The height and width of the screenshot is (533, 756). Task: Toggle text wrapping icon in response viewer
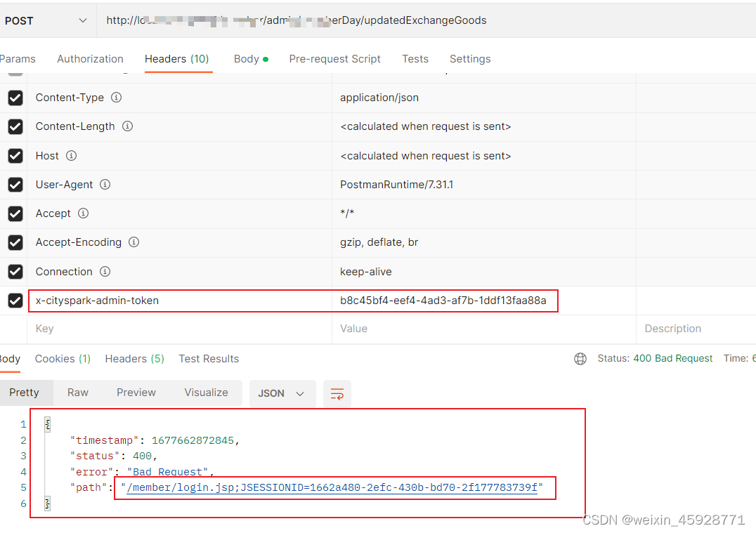(x=337, y=394)
